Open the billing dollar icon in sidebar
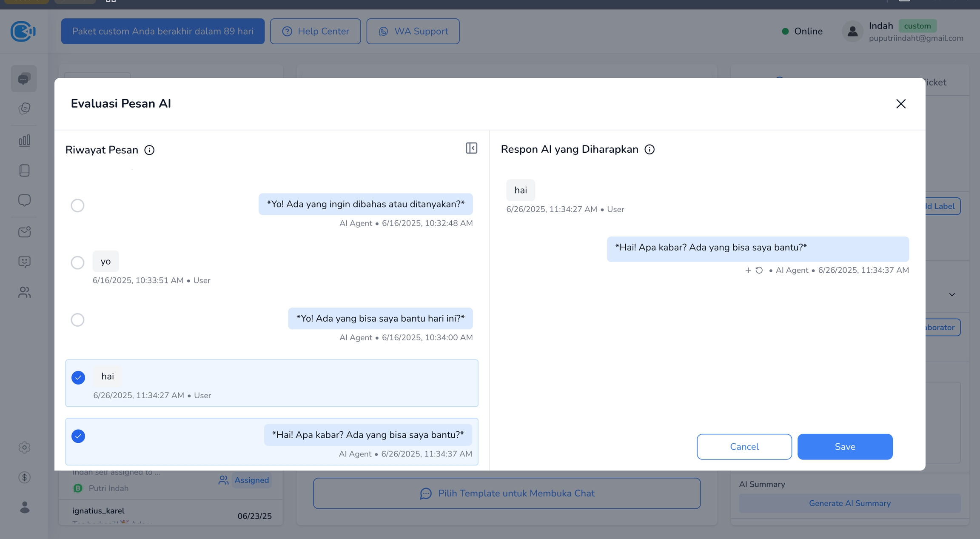 24,477
